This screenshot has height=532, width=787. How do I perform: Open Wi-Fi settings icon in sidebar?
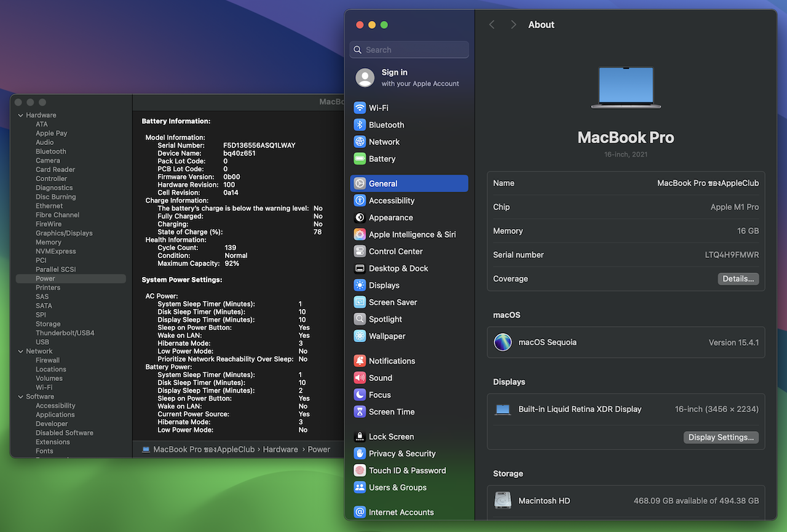(x=360, y=108)
